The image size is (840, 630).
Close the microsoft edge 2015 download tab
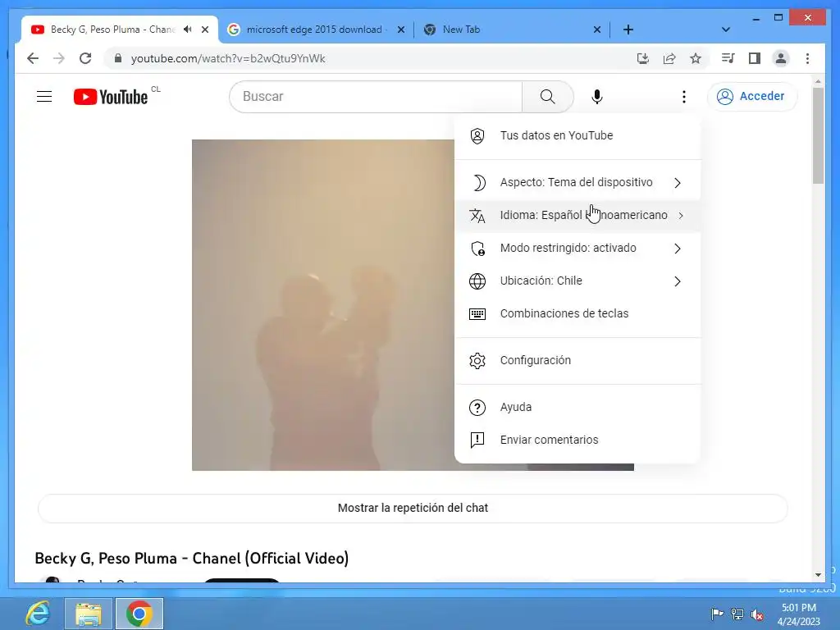(x=400, y=30)
